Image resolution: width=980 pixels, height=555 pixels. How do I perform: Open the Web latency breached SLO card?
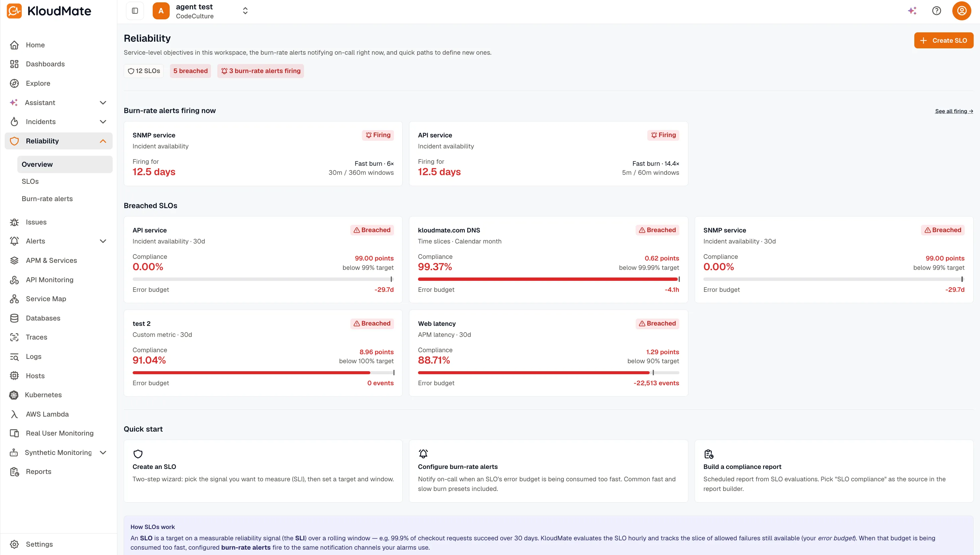pos(548,353)
